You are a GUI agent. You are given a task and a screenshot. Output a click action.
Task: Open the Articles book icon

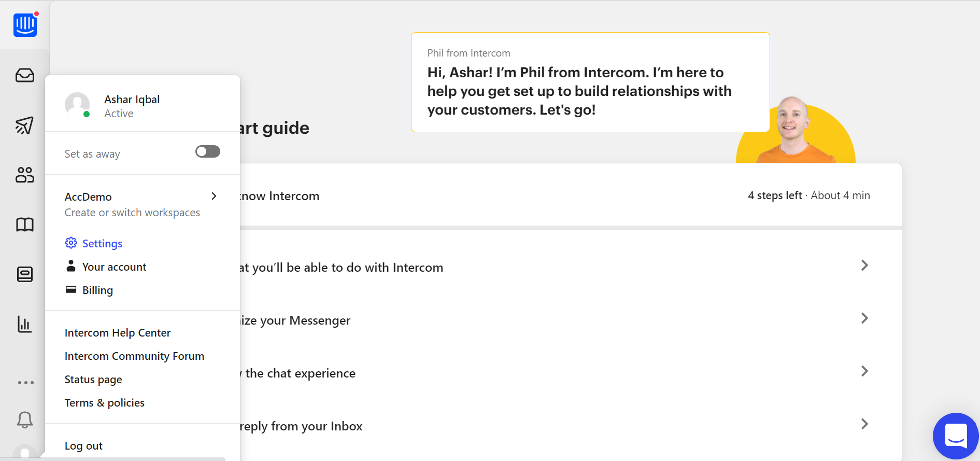tap(25, 225)
